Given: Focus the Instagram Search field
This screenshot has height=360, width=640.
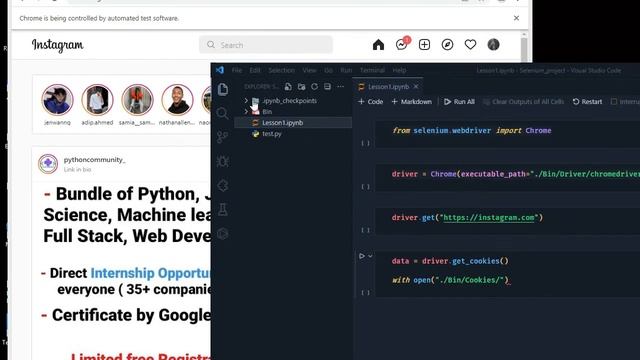Looking at the screenshot, I should pos(266,45).
